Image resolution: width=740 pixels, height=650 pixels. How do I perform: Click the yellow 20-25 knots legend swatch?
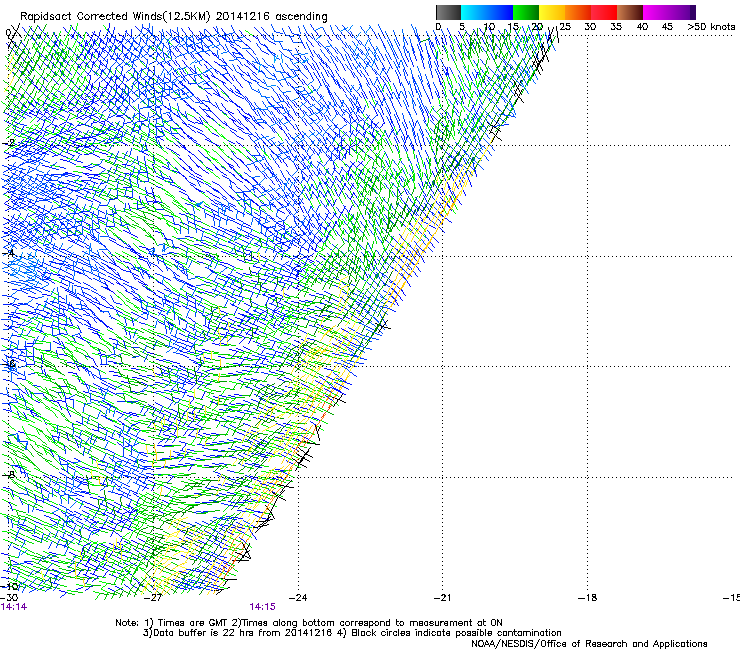[x=552, y=12]
